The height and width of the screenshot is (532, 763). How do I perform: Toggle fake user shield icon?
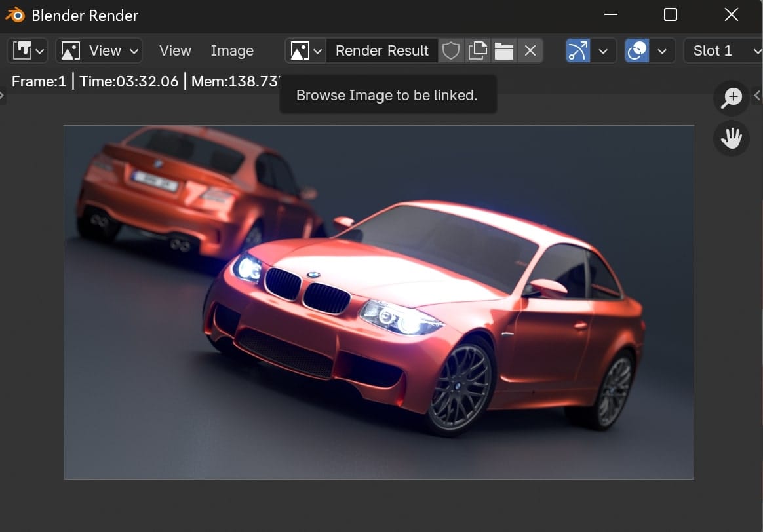pyautogui.click(x=451, y=50)
